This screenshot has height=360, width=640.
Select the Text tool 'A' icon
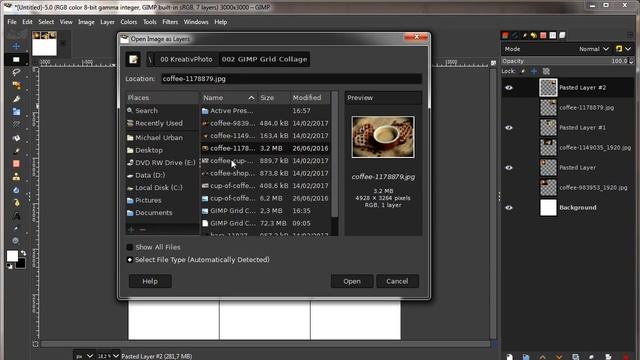click(x=16, y=216)
